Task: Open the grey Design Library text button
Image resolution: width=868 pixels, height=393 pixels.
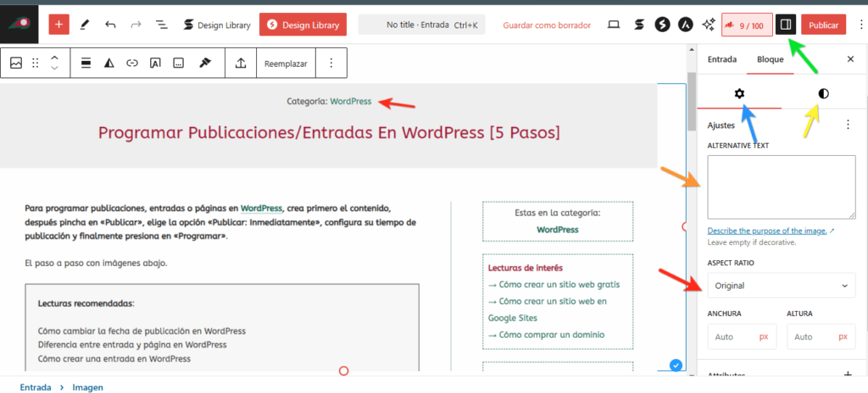Action: coord(217,25)
